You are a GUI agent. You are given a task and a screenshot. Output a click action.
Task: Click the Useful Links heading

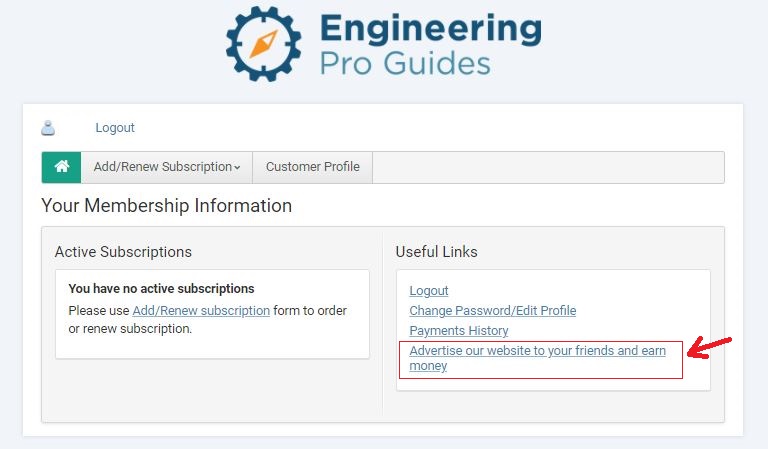436,252
